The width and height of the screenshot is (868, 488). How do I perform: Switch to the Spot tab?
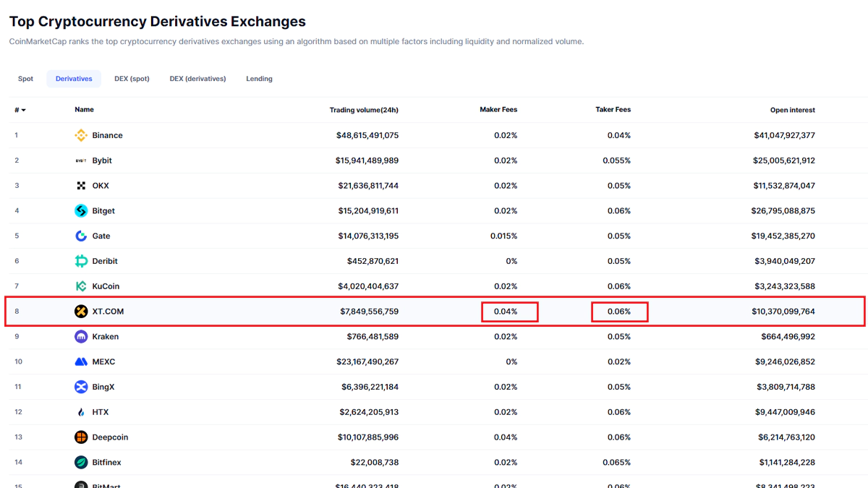coord(25,79)
